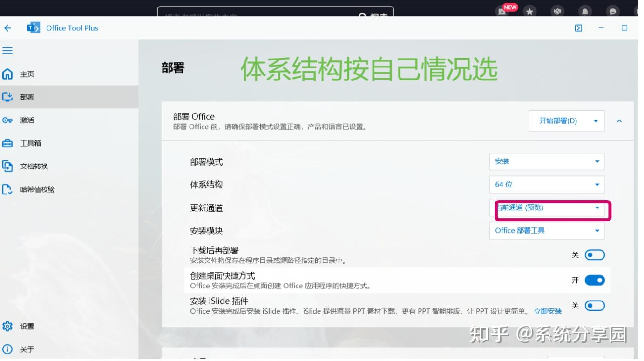Click the 开始部署(D) button
The width and height of the screenshot is (644, 361).
point(558,121)
